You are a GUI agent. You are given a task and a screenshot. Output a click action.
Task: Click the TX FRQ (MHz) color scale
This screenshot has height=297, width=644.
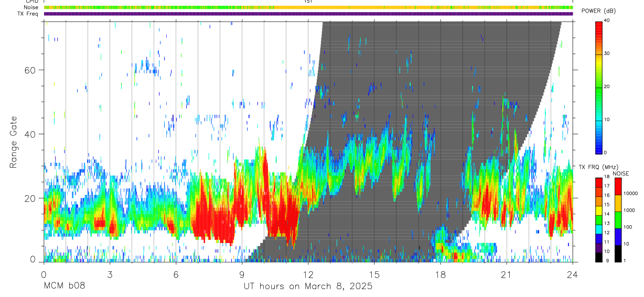(599, 220)
